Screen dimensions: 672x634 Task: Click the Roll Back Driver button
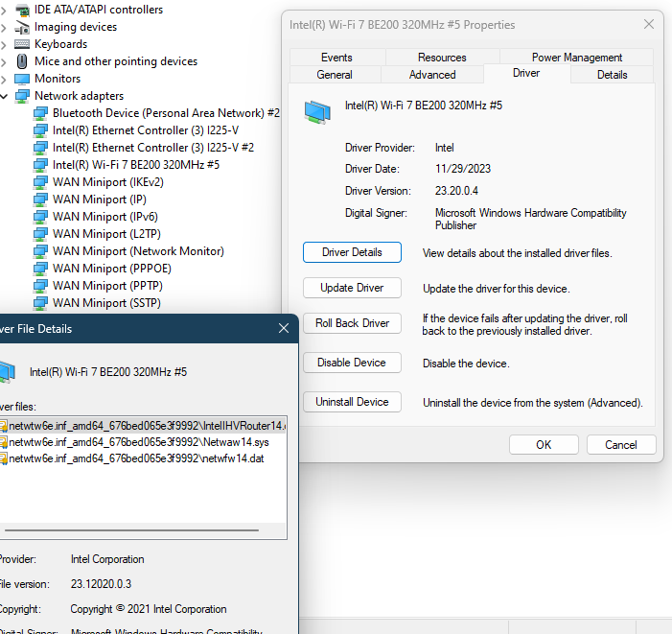352,323
